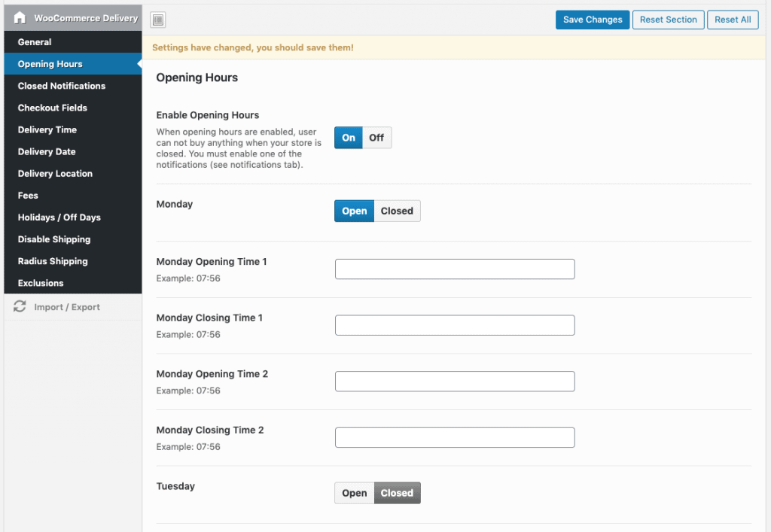Mark Monday as Closed
The image size is (771, 532).
[x=397, y=211]
